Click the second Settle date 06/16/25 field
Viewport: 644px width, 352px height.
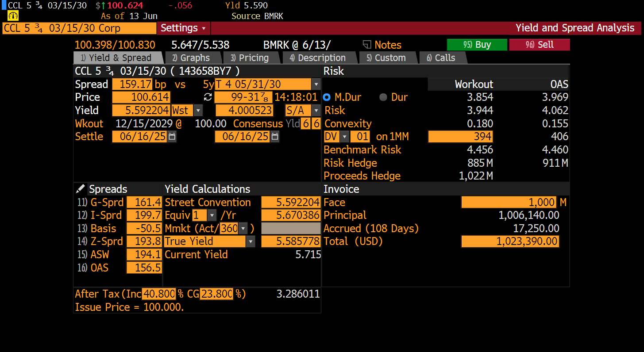click(x=243, y=137)
